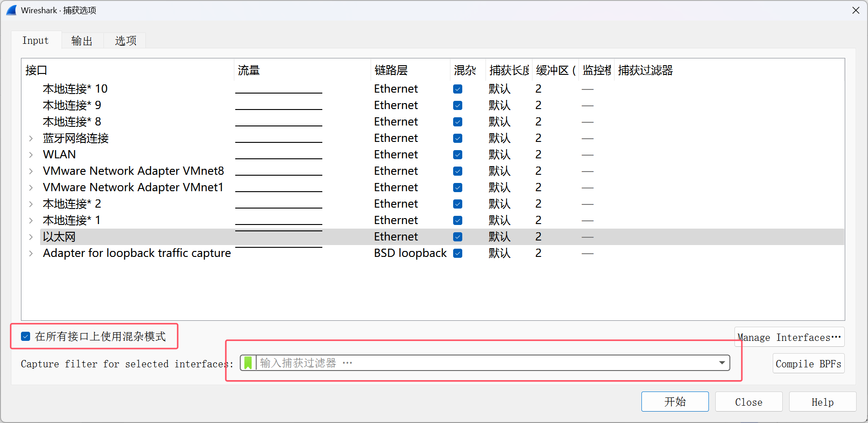Screen dimensions: 868x423
Task: Uncheck promiscuous mode for WLAN
Action: point(458,155)
